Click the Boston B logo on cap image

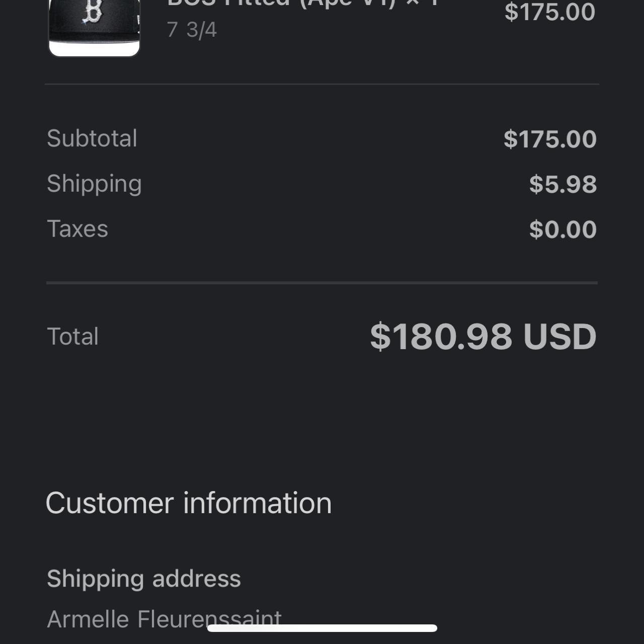[93, 11]
